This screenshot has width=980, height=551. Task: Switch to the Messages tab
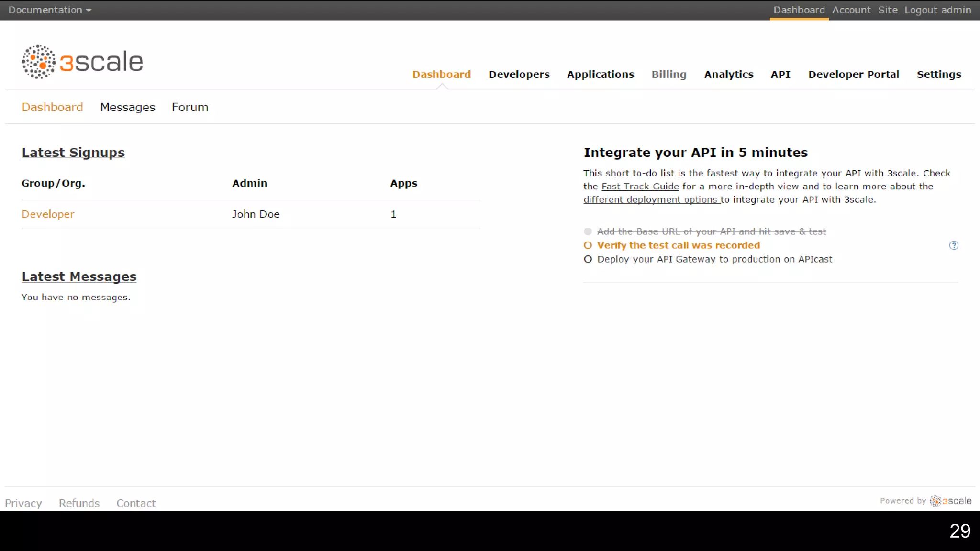click(x=127, y=107)
